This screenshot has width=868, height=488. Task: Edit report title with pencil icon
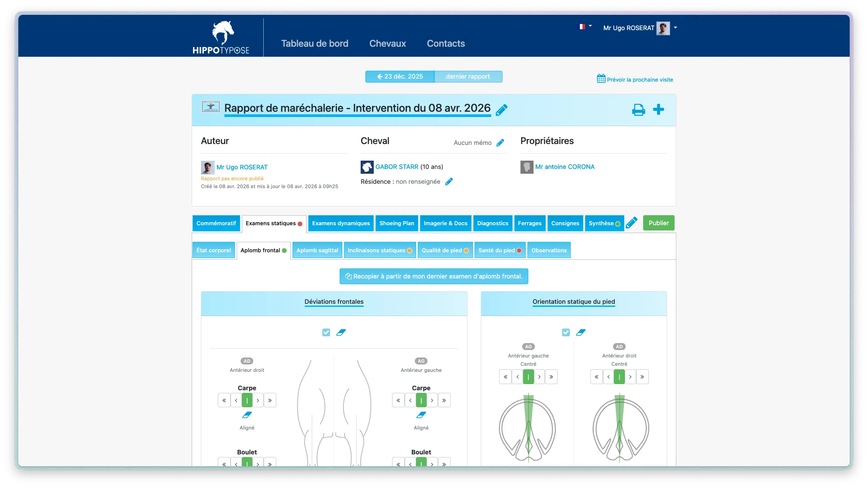[502, 110]
